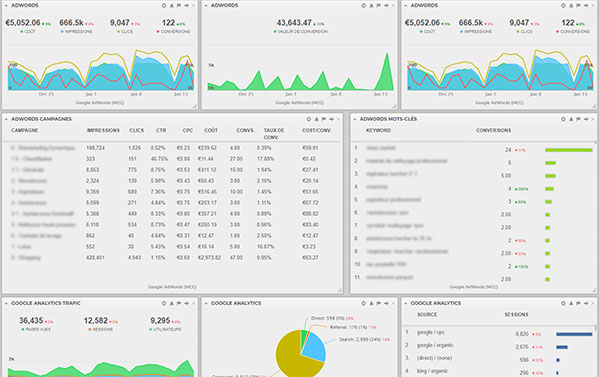Toggle Sessions legend under 12,582 in Trafic widget

click(x=101, y=330)
